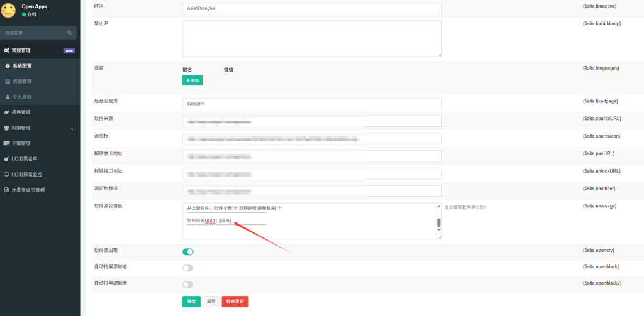The image size is (644, 316).
Task: Click the user icon beside 个人资料
Action: point(8,97)
